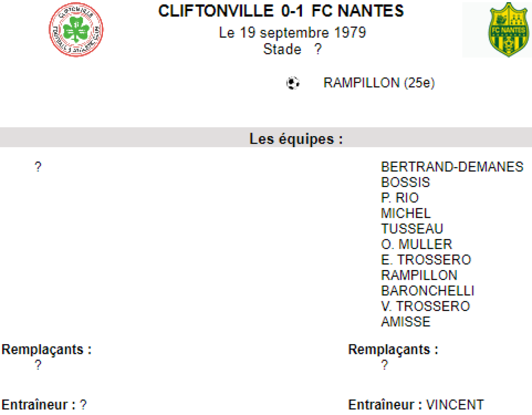Click O. MULLER in the lineup
The width and height of the screenshot is (532, 415).
pyautogui.click(x=416, y=244)
